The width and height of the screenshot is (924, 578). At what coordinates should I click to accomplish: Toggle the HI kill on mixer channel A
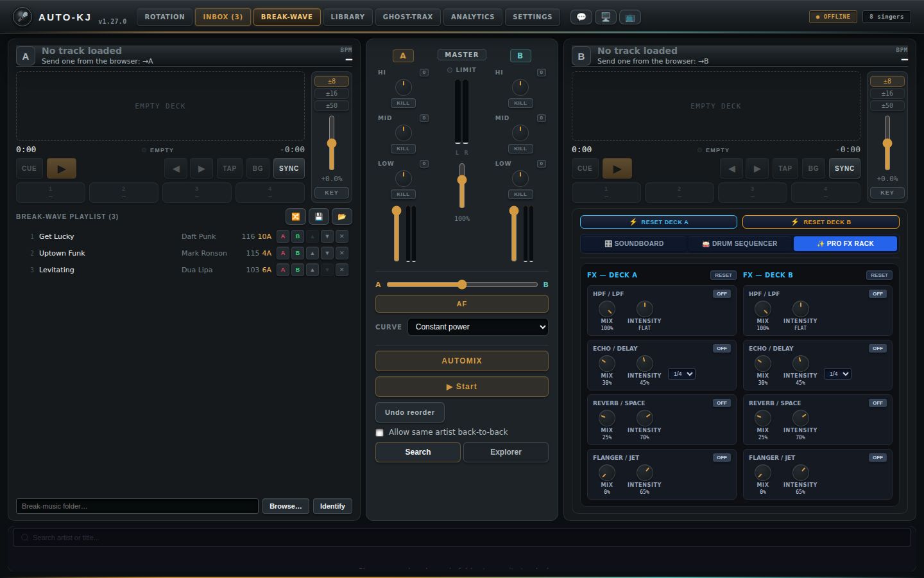403,103
